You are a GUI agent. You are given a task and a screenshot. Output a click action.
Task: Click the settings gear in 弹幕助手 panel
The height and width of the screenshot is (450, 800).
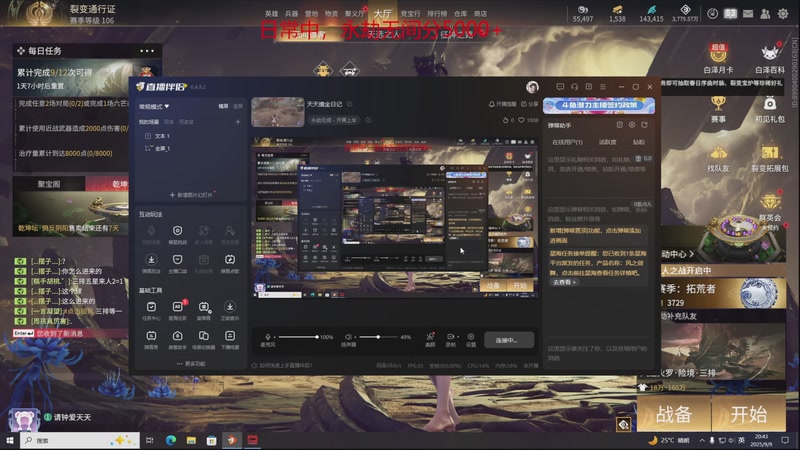point(632,125)
